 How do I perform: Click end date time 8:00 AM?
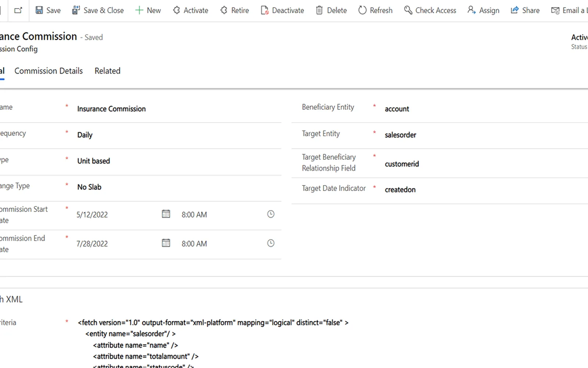click(194, 244)
